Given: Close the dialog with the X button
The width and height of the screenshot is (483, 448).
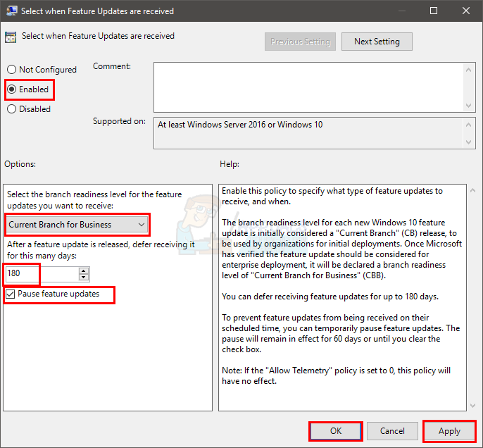Looking at the screenshot, I should pyautogui.click(x=466, y=11).
